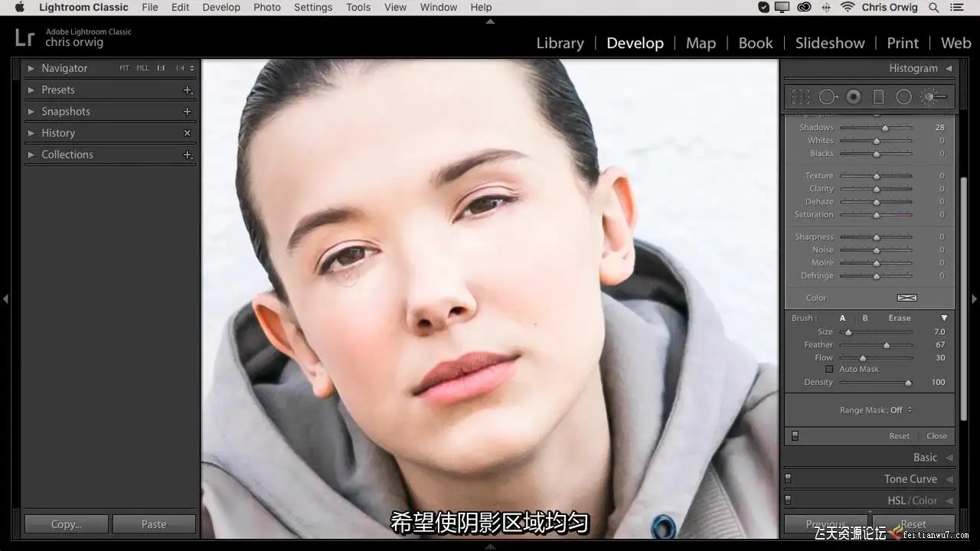Select brush B
This screenshot has height=551, width=980.
coord(865,318)
